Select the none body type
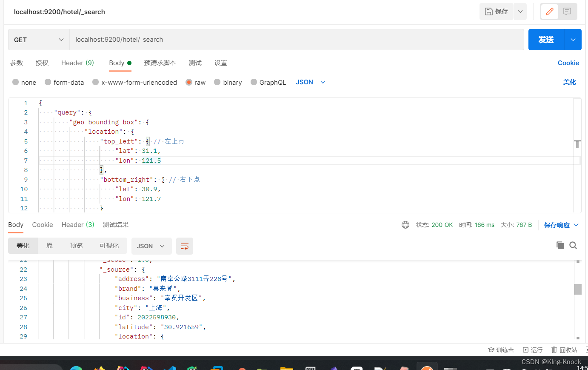 tap(24, 82)
